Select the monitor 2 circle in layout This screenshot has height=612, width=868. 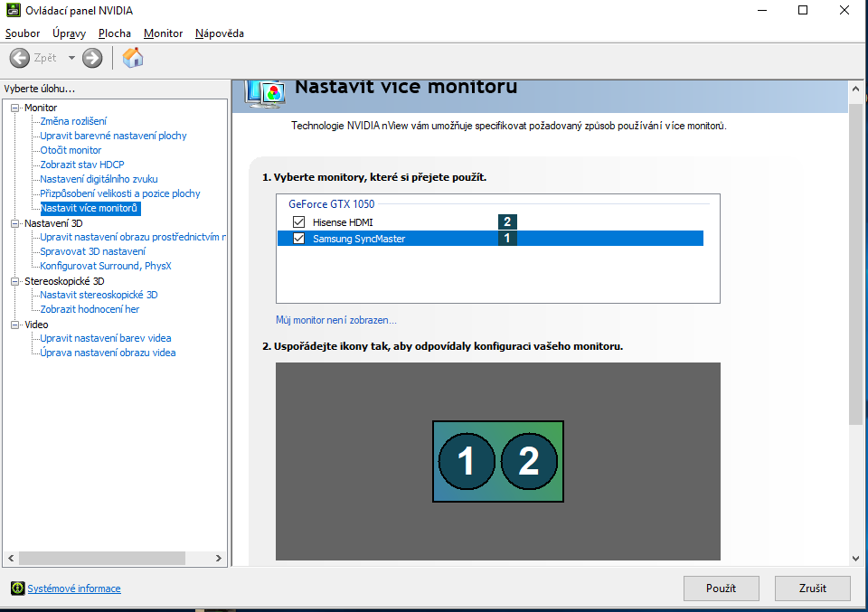(529, 462)
